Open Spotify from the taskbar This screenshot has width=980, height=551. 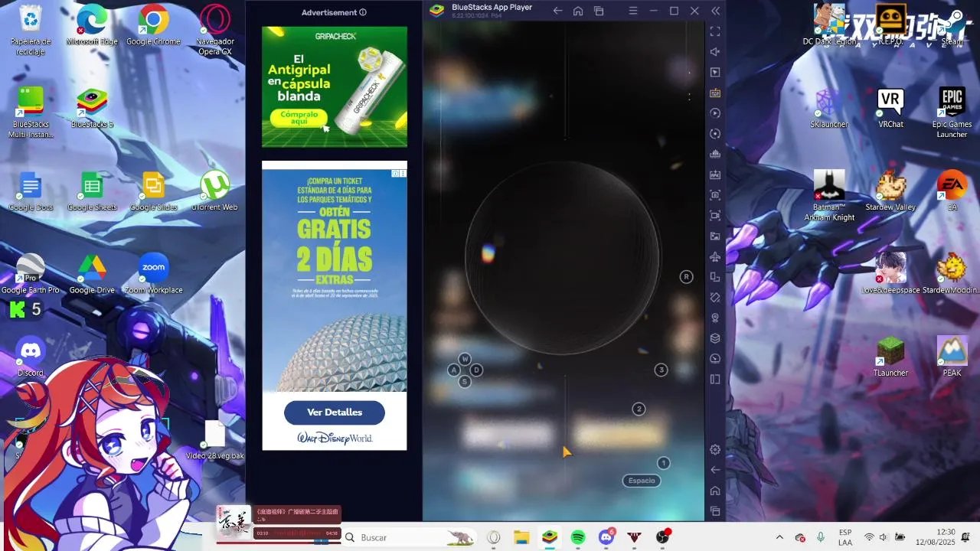[578, 537]
